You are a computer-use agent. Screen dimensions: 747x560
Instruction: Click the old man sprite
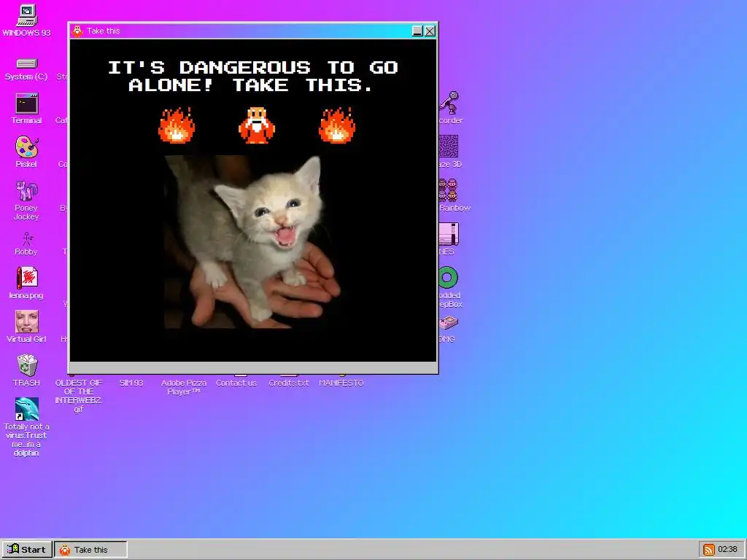(x=257, y=125)
